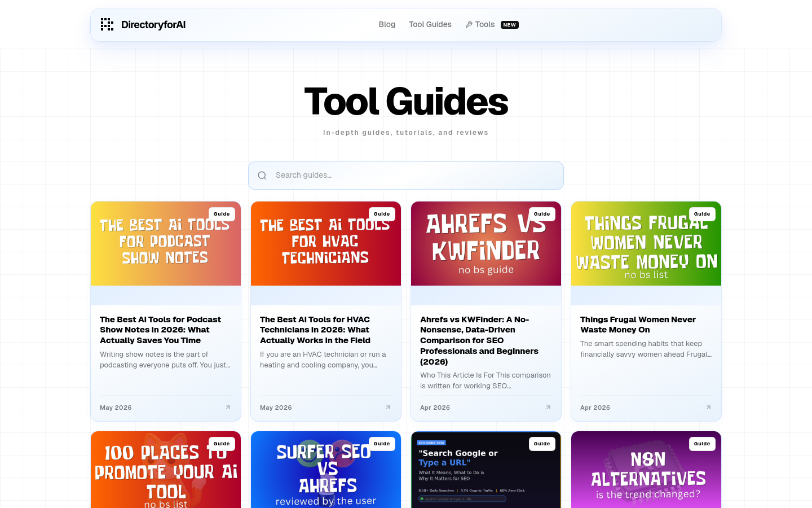
Task: Open the Blog menu item
Action: click(x=387, y=24)
